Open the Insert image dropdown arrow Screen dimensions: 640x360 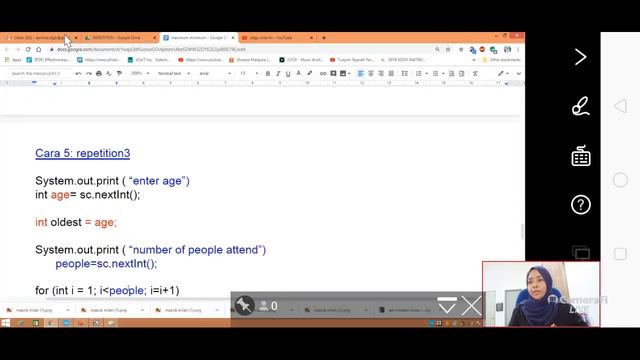coord(349,73)
